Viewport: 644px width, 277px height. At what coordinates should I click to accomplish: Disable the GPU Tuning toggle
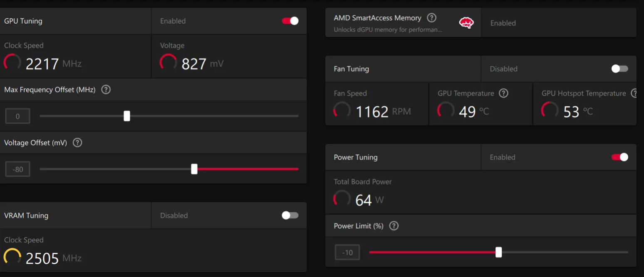(x=290, y=21)
